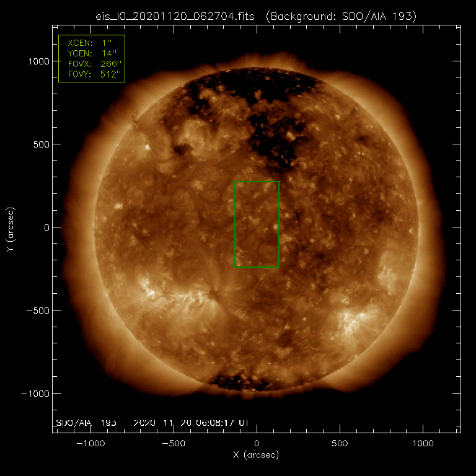Click the 0 tick label on Y axis

(45, 227)
